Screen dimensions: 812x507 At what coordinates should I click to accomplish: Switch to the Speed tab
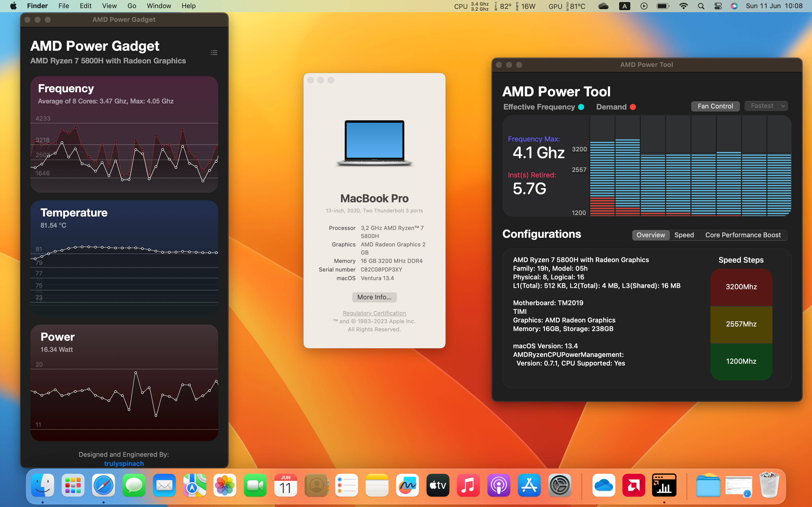point(684,235)
